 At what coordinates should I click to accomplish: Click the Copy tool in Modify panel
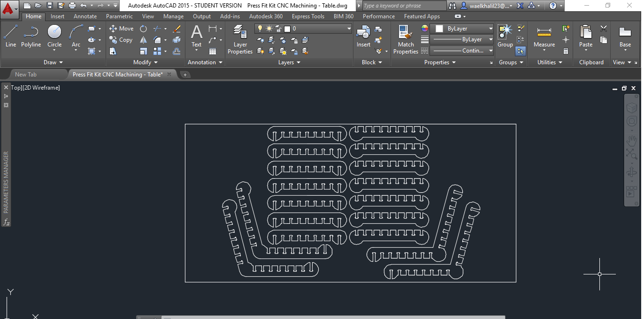click(x=121, y=40)
